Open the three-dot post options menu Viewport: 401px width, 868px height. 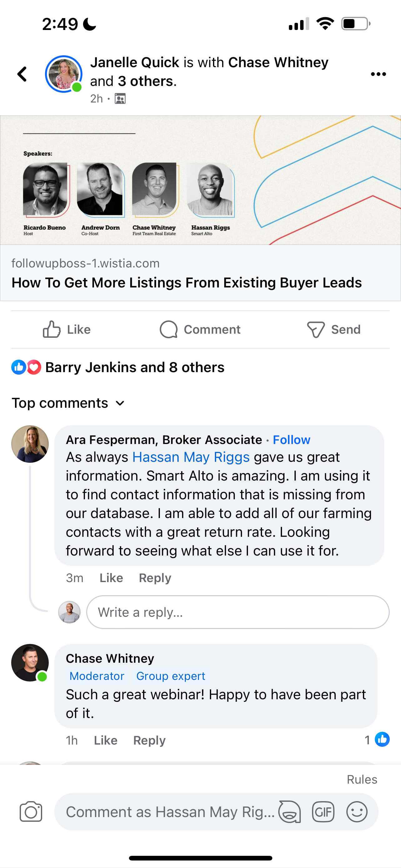pos(378,74)
